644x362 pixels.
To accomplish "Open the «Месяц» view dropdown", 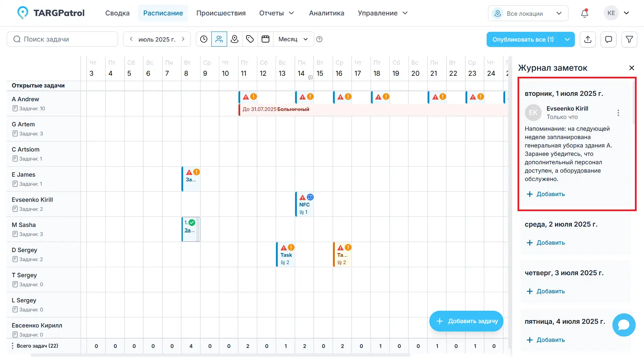I will 293,39.
